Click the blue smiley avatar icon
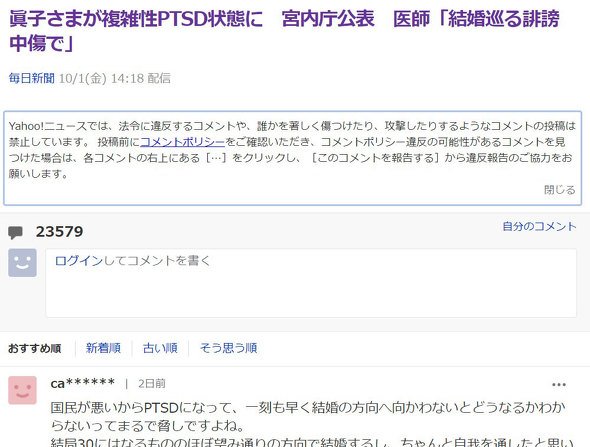The image size is (590, 447). pos(23,263)
